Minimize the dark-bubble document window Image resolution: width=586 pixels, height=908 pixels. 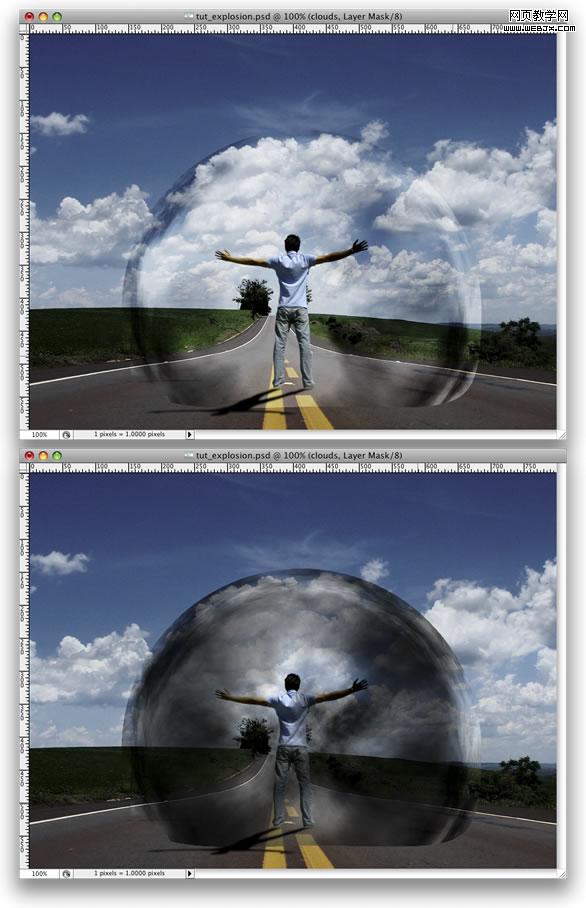(43, 456)
